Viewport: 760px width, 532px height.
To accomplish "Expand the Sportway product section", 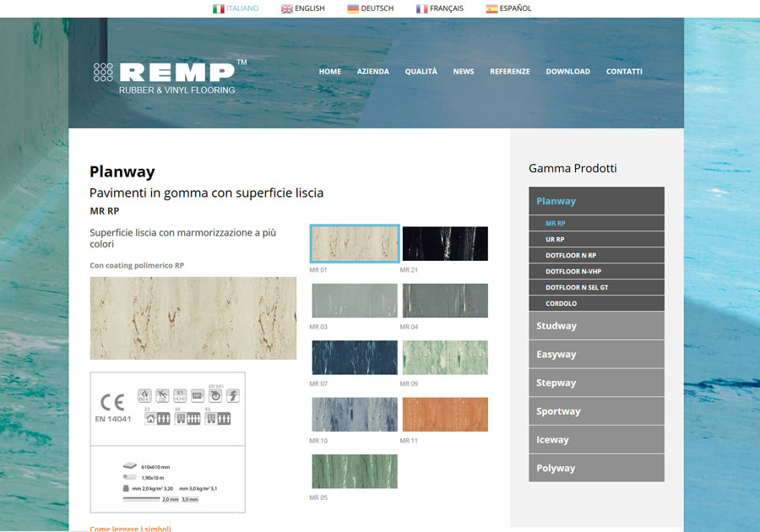I will [597, 411].
